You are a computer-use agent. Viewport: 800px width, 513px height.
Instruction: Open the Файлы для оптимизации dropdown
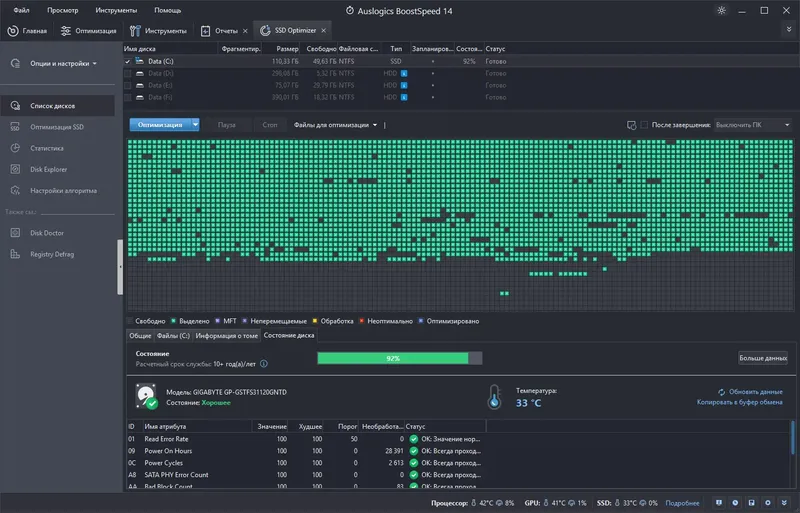(x=336, y=125)
